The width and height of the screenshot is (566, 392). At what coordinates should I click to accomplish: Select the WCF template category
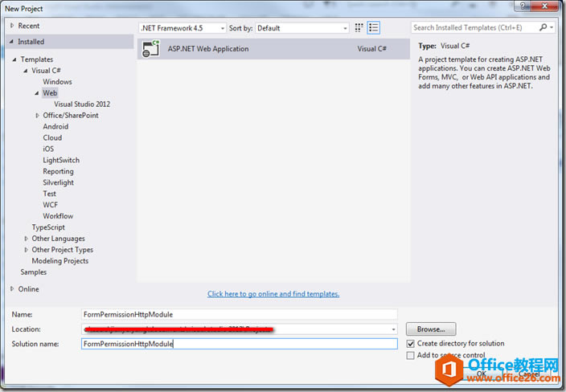(50, 205)
